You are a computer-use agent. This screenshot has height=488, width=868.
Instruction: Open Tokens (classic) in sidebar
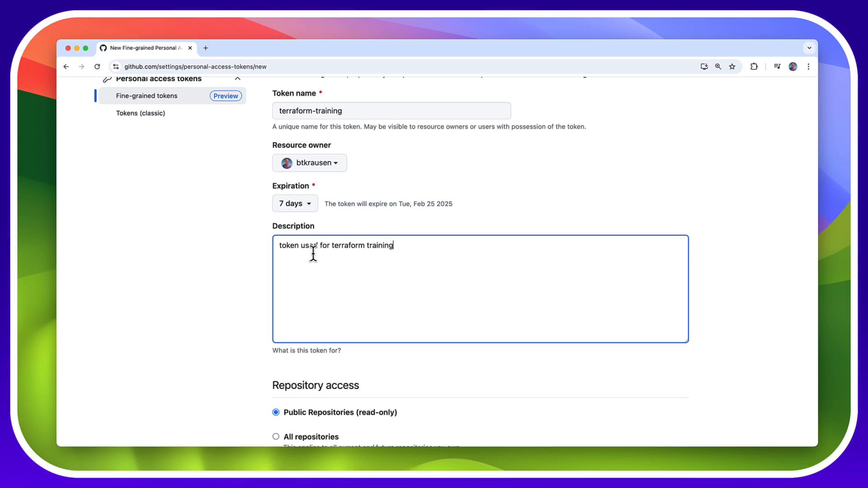[x=141, y=113]
